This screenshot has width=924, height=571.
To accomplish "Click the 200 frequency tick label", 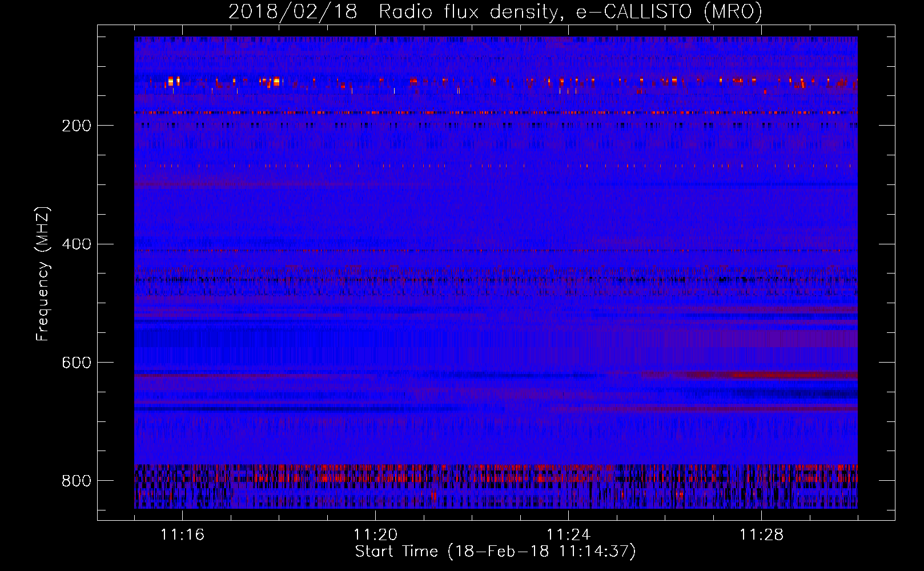I will pyautogui.click(x=77, y=126).
